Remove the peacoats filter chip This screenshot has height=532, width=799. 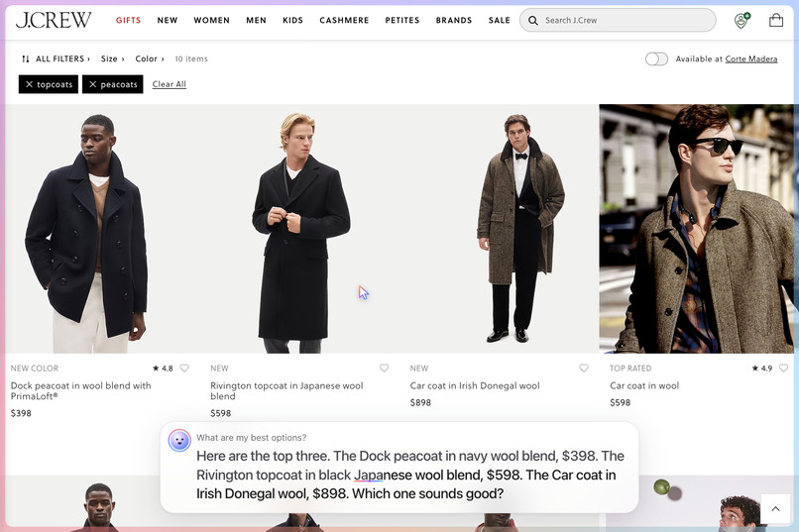pos(113,84)
